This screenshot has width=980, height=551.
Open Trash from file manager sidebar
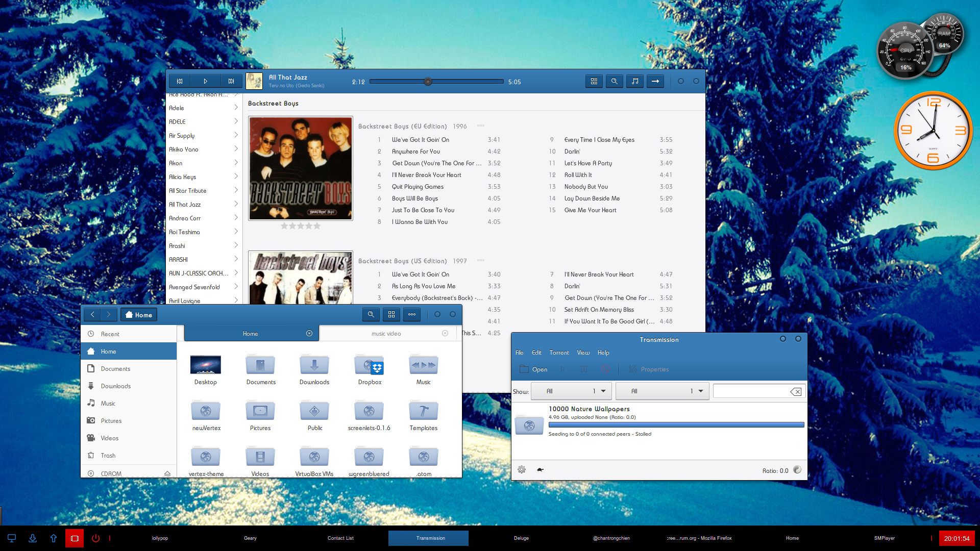[129, 455]
